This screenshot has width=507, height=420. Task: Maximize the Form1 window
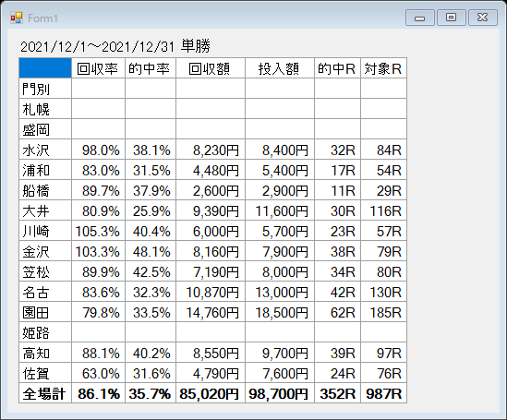tap(451, 18)
